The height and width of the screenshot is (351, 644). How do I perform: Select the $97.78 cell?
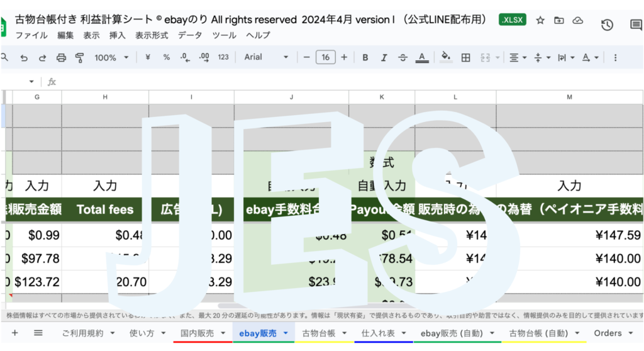(x=37, y=259)
